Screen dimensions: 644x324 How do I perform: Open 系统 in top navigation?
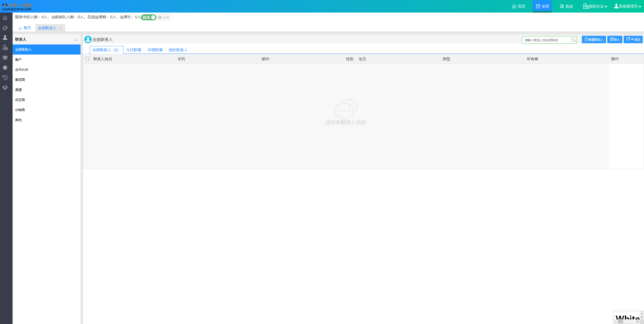pyautogui.click(x=566, y=6)
